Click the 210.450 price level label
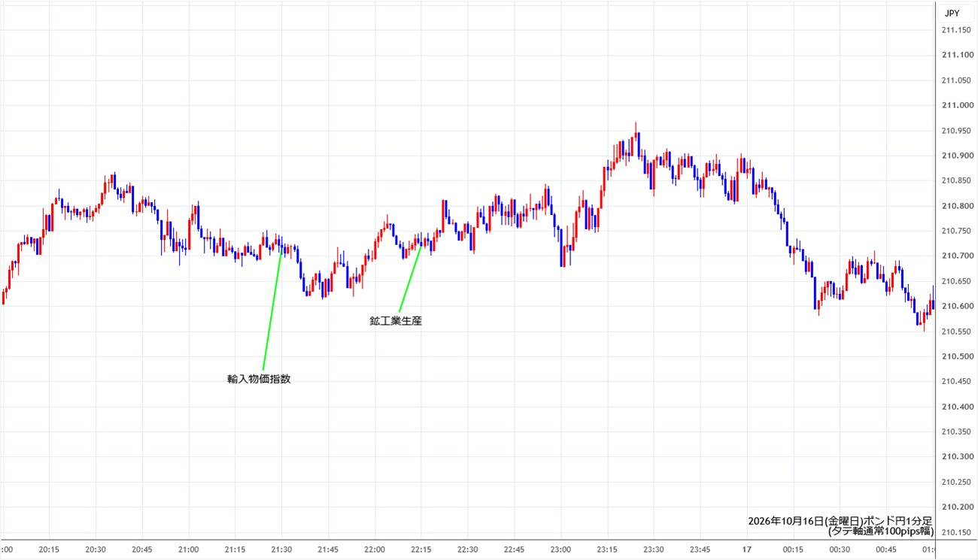 tap(955, 382)
